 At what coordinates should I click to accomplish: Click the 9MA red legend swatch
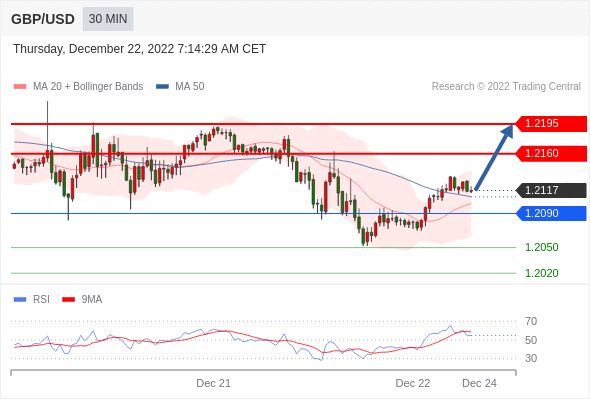68,300
